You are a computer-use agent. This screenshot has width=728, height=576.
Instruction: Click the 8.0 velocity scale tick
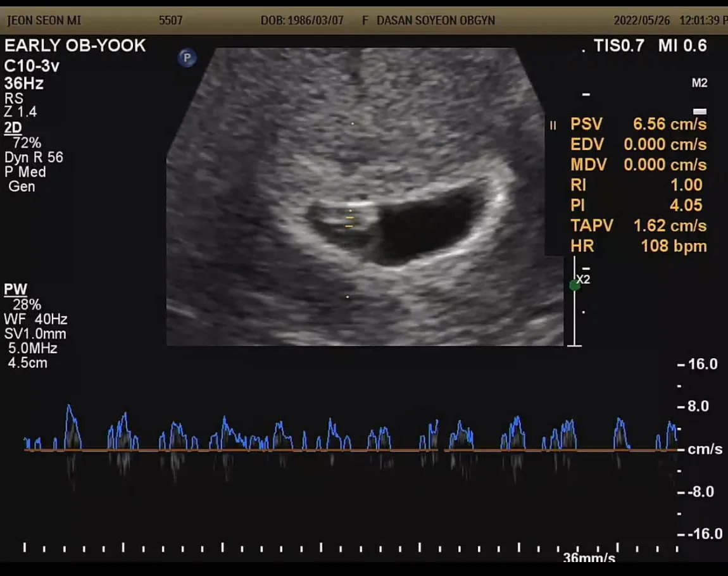(x=698, y=406)
